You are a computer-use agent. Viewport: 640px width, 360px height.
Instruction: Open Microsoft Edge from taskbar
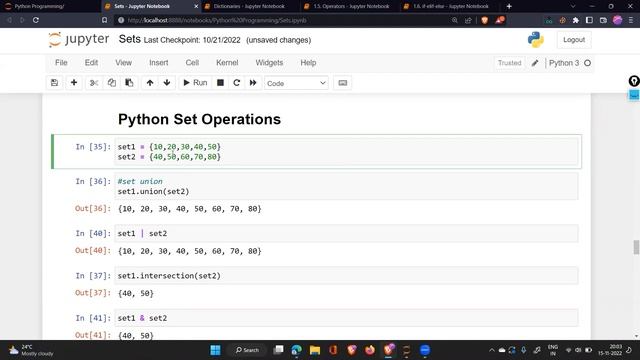tap(297, 350)
